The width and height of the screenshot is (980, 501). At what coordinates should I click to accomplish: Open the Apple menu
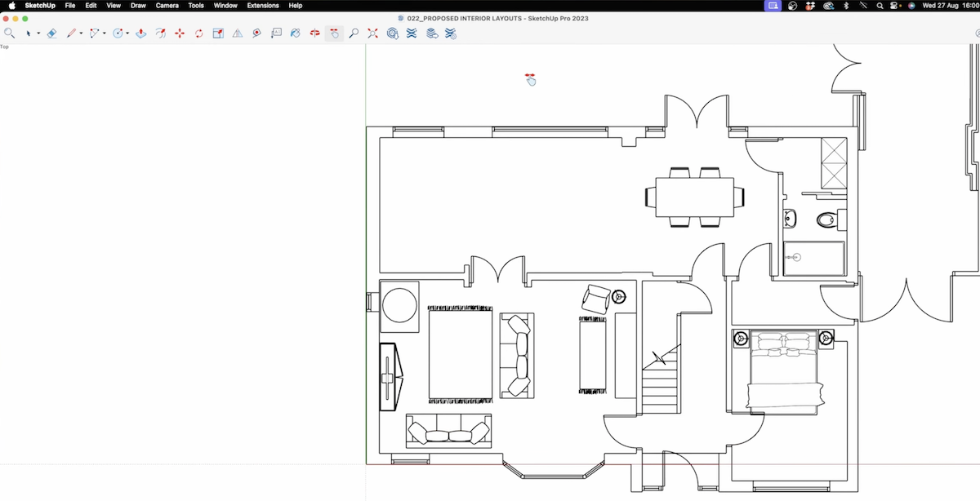(x=11, y=6)
